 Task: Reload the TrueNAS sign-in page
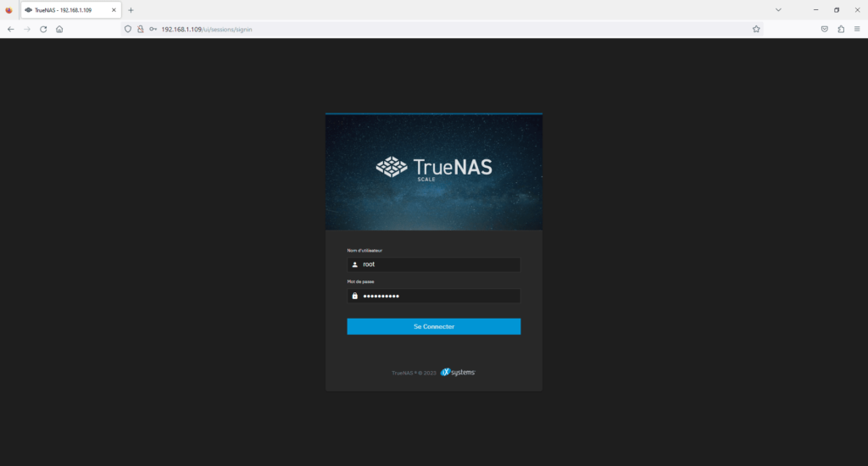point(43,30)
